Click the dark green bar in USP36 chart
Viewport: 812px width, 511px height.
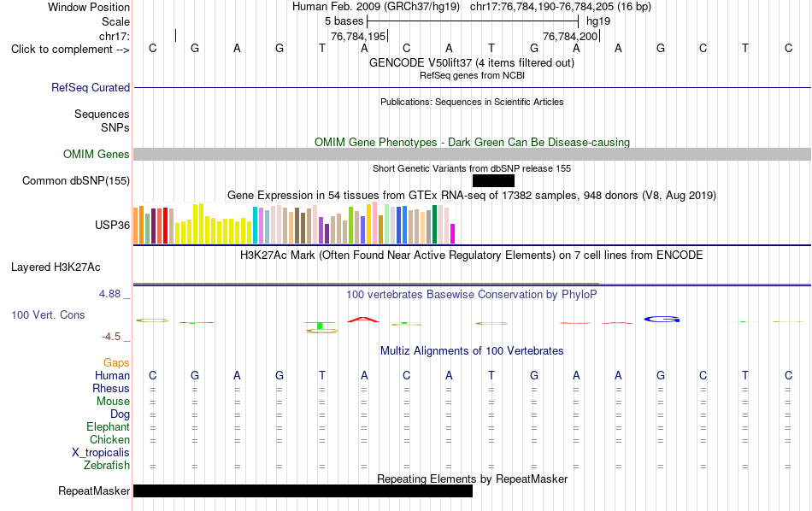pyautogui.click(x=434, y=224)
